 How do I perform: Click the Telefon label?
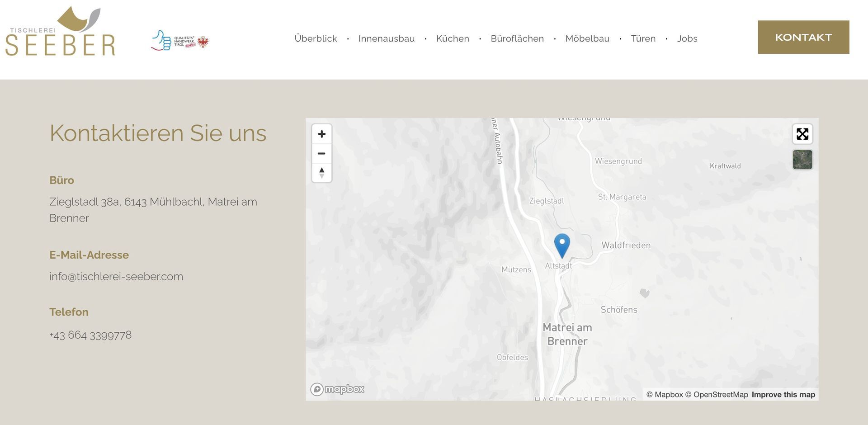(69, 312)
